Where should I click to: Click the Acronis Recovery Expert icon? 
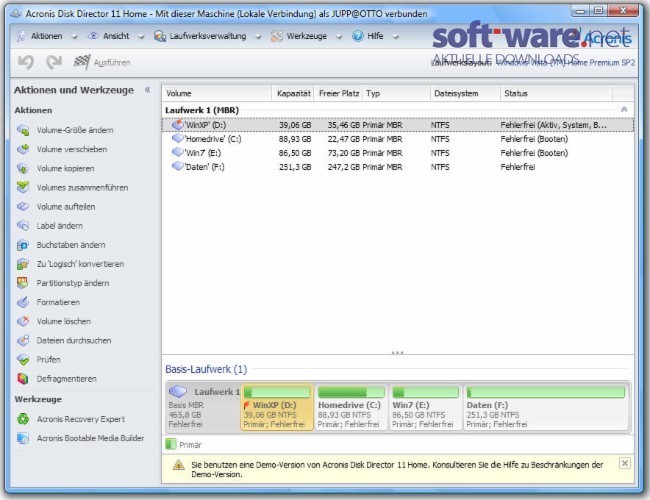23,419
